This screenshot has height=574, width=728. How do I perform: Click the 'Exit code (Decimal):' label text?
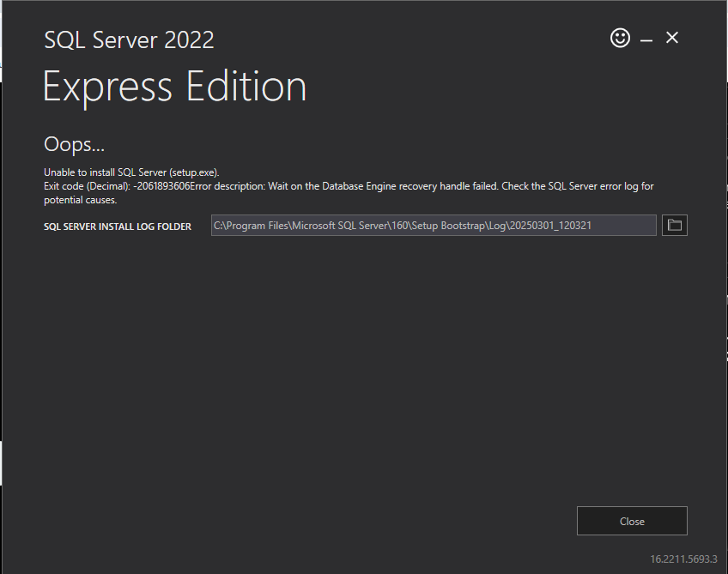point(87,186)
